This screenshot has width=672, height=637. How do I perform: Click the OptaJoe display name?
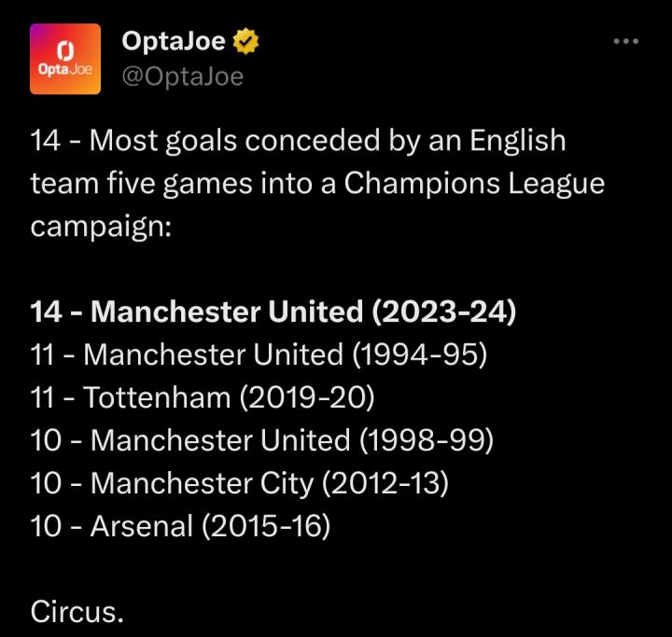click(x=175, y=42)
